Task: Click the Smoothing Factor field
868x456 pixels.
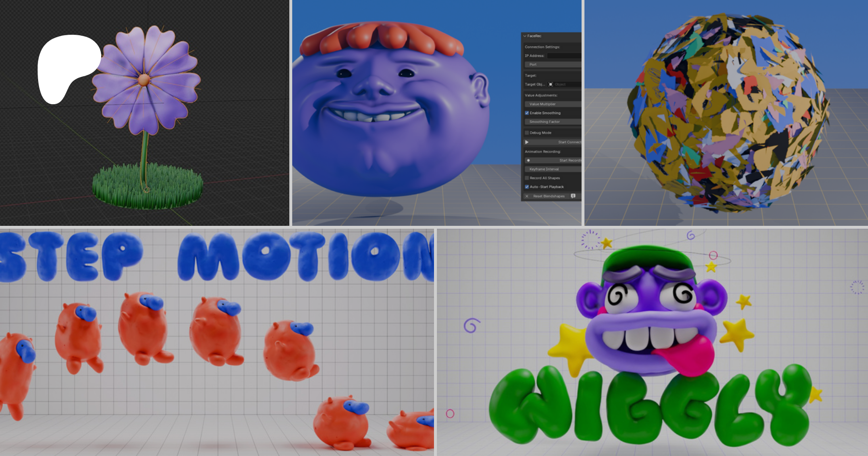Action: tap(552, 122)
